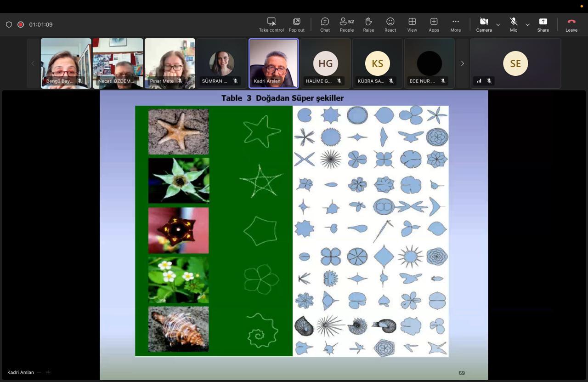Click the red recording indicator

(21, 24)
